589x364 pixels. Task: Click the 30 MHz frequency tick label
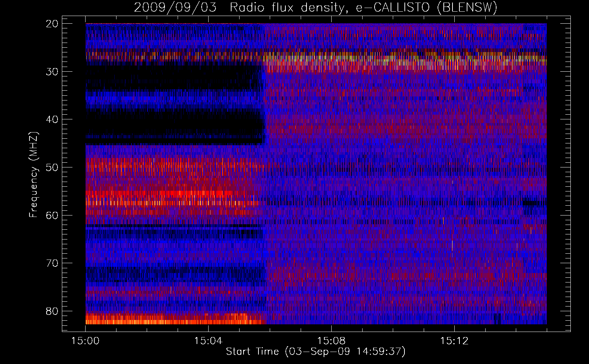point(52,72)
